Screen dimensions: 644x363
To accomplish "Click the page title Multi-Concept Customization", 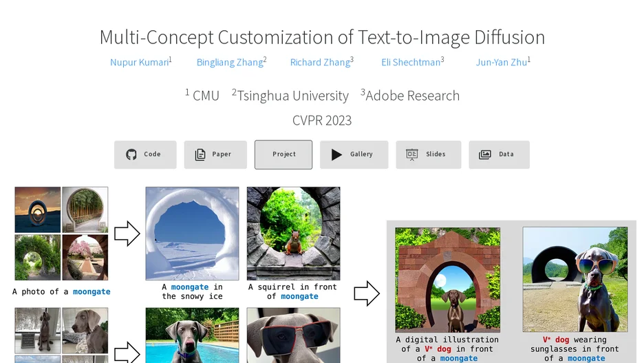I will (x=322, y=37).
